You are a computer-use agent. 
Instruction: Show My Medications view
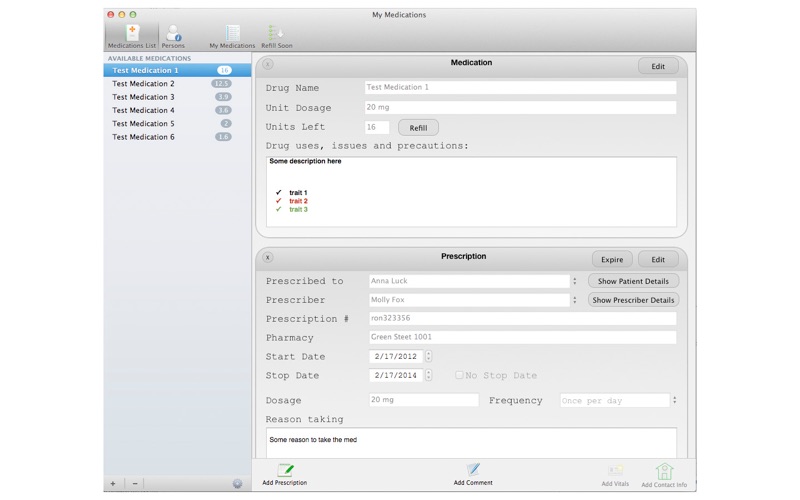coord(232,35)
